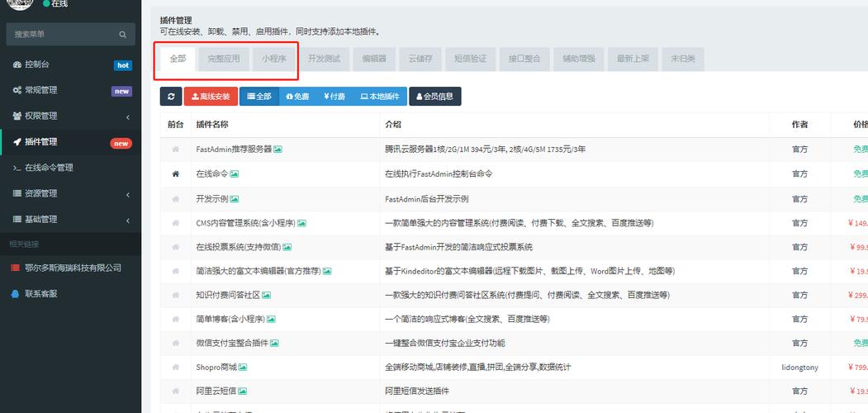The image size is (868, 413).
Task: Switch to the 接口整合 tab
Action: pyautogui.click(x=524, y=59)
